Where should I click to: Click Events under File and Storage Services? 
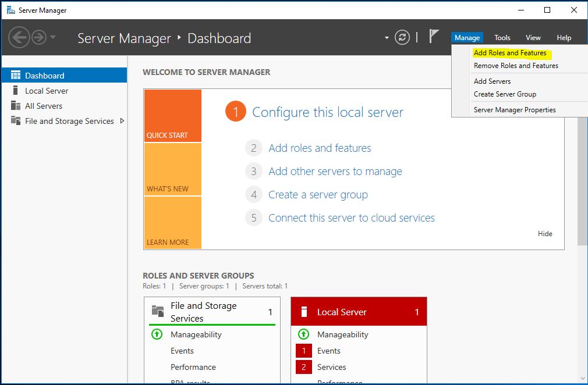(x=182, y=351)
